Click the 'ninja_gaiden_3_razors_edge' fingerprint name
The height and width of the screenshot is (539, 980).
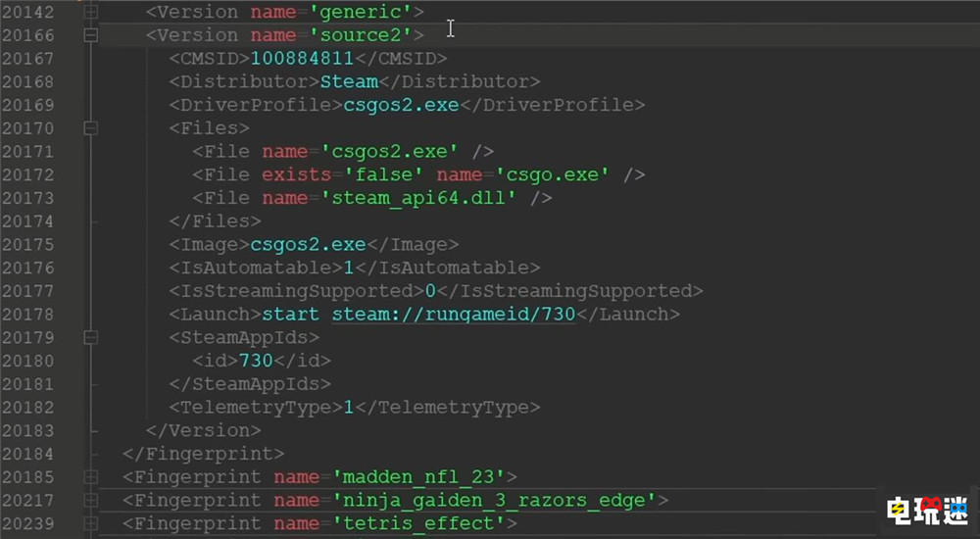tap(494, 500)
